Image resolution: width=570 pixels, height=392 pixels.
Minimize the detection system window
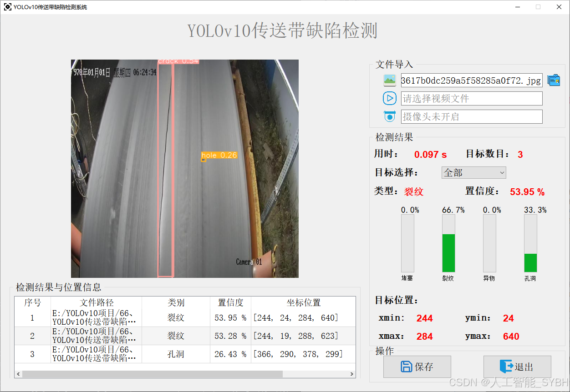518,7
